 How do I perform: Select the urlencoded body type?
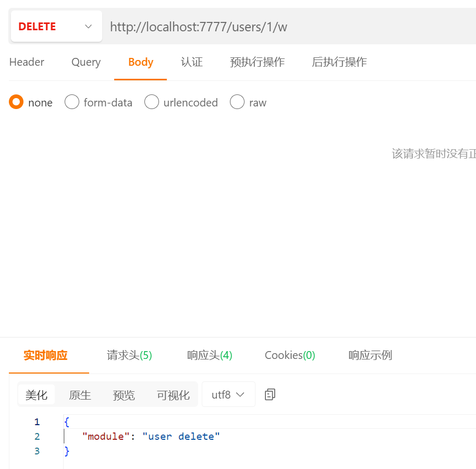[x=152, y=102]
